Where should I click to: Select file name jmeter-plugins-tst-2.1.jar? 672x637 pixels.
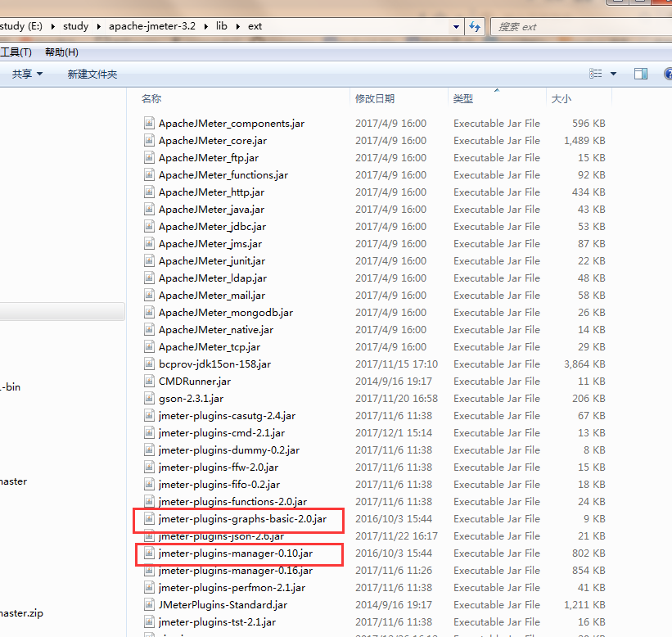click(217, 622)
